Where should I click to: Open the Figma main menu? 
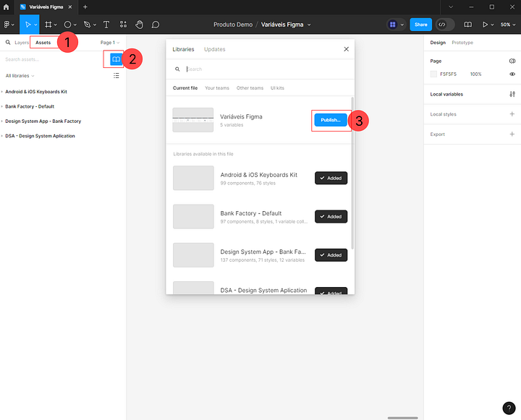coord(7,25)
